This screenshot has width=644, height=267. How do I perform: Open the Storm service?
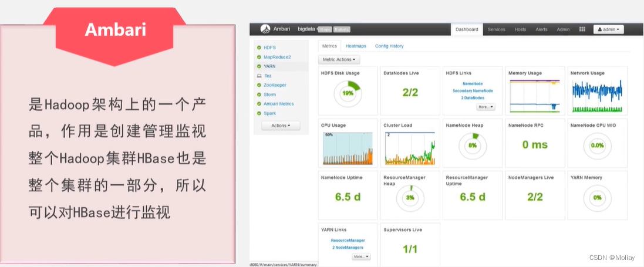pyautogui.click(x=270, y=94)
